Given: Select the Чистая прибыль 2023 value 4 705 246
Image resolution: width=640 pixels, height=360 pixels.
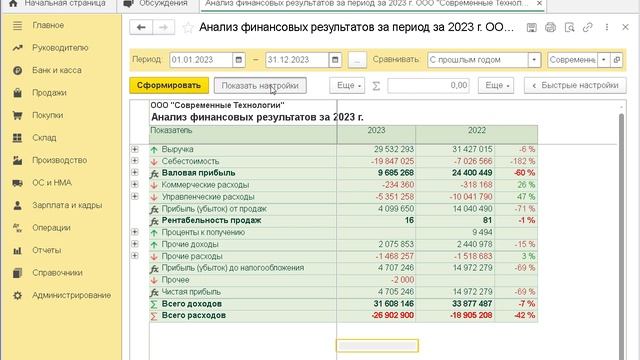Looking at the screenshot, I should tap(396, 292).
